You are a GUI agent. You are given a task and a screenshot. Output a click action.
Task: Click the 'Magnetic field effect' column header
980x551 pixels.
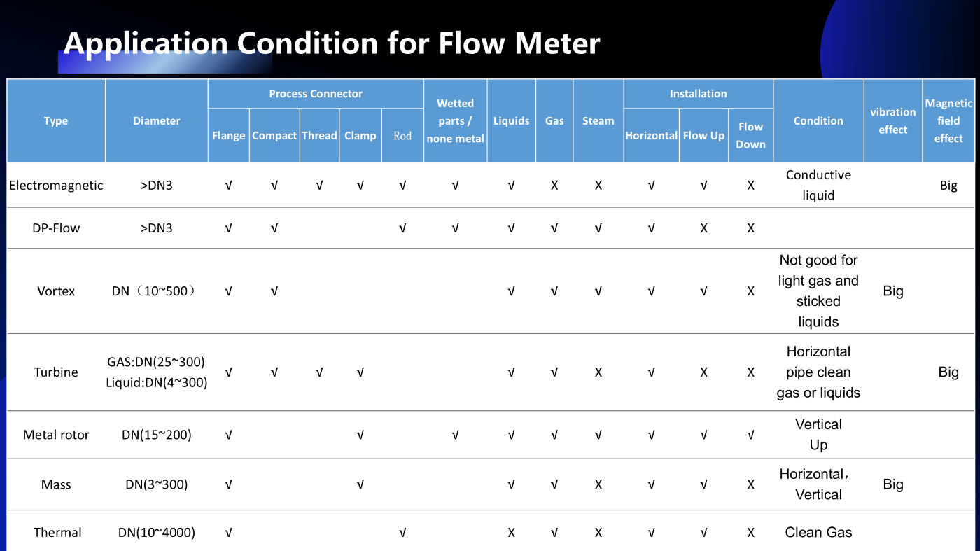(x=948, y=121)
